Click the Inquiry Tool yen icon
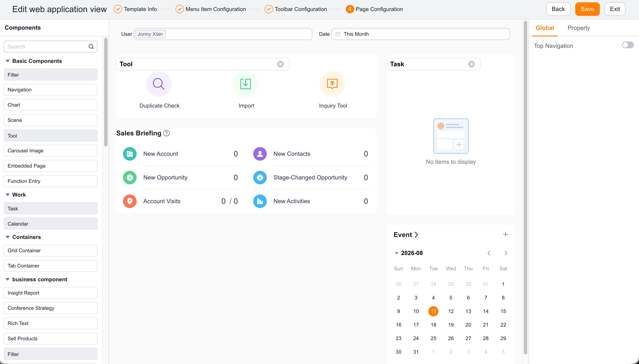The image size is (639, 364). tap(332, 84)
